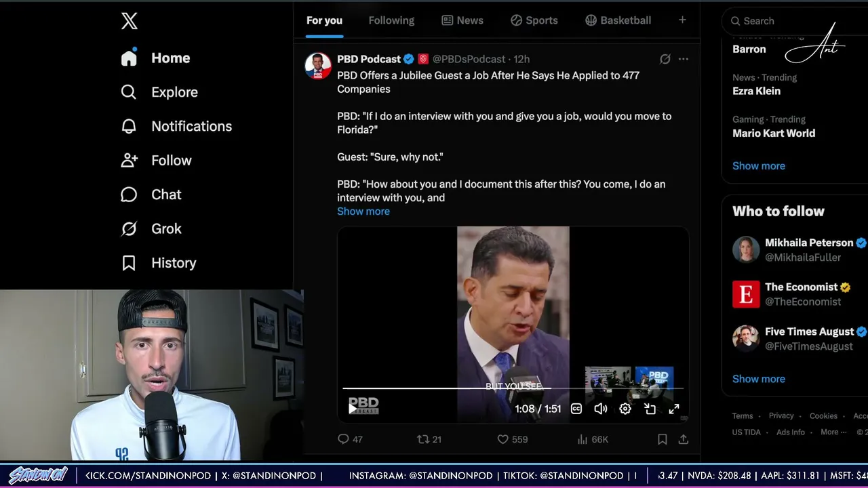Open Explore from the sidebar
Screen dimensions: 868x488
click(159, 92)
